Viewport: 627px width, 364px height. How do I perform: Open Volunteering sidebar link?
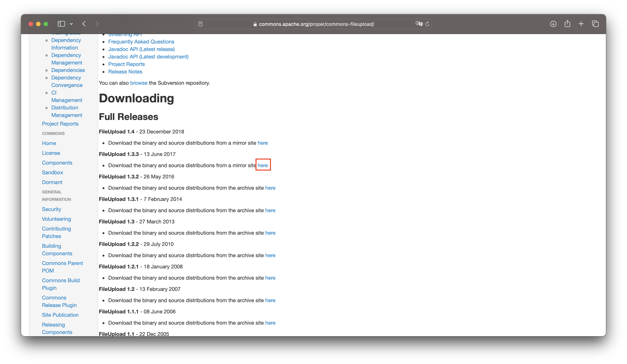56,219
